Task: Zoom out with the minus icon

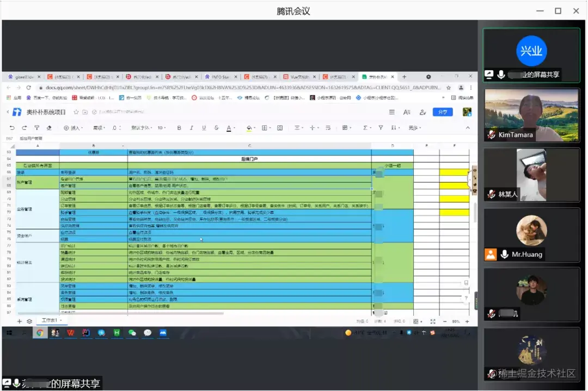Action: [445, 322]
